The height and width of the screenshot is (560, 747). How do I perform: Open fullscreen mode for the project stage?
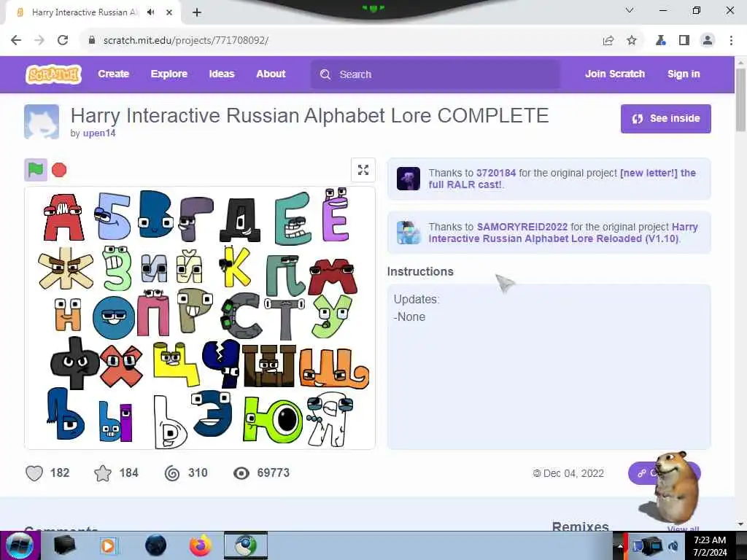[363, 170]
